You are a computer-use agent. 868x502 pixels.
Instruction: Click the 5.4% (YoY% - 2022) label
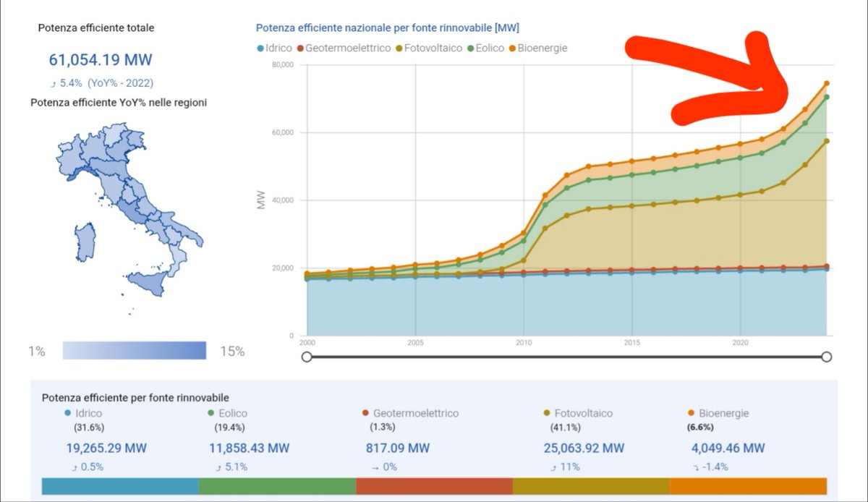click(101, 83)
